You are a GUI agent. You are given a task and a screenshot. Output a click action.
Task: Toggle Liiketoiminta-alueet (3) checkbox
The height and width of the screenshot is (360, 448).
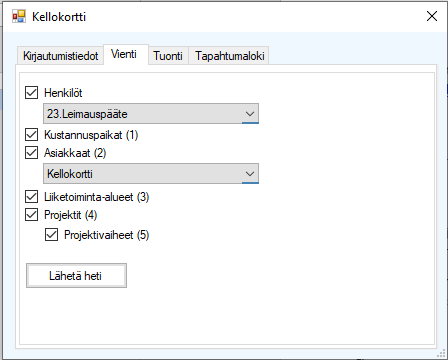point(31,197)
